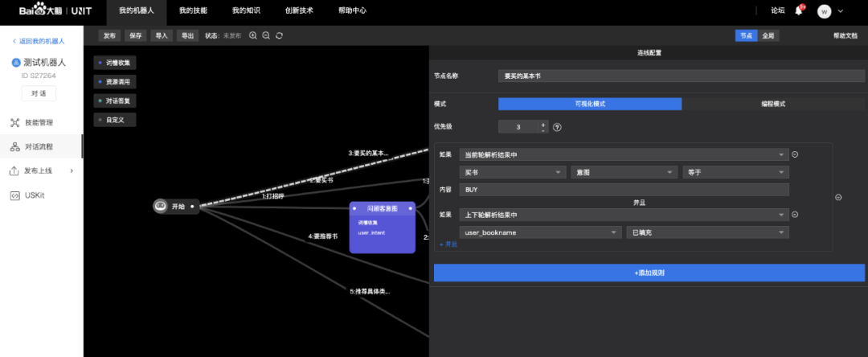The image size is (868, 357).
Task: Click the robot icon on the 开始 node
Action: 161,206
